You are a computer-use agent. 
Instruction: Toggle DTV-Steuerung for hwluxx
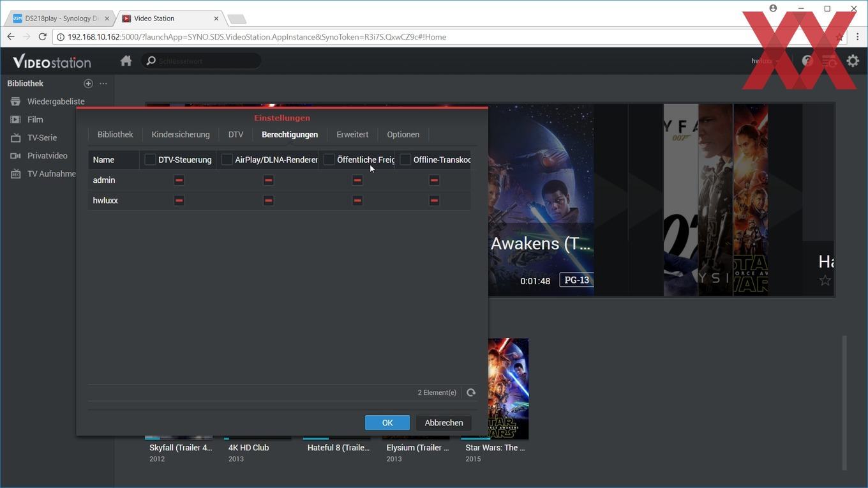tap(179, 201)
